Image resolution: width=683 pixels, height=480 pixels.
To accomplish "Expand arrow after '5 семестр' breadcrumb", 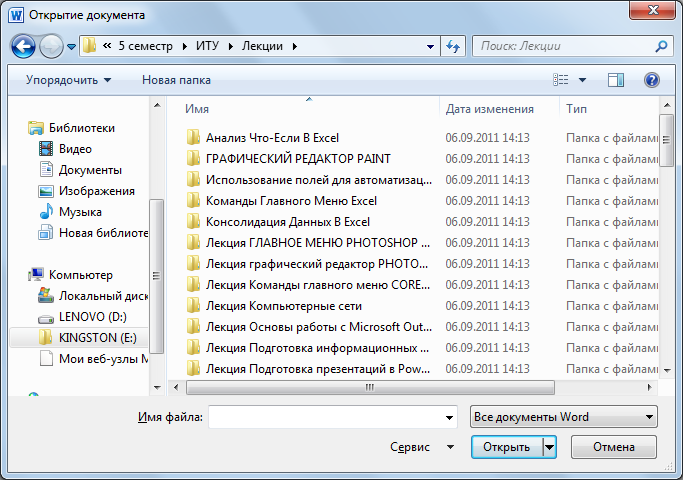I will coord(185,46).
